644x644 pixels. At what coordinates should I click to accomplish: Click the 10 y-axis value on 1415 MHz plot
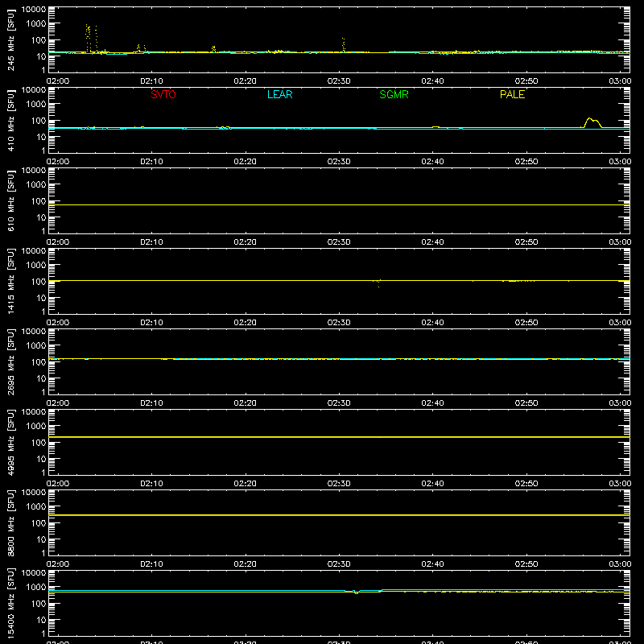42,298
